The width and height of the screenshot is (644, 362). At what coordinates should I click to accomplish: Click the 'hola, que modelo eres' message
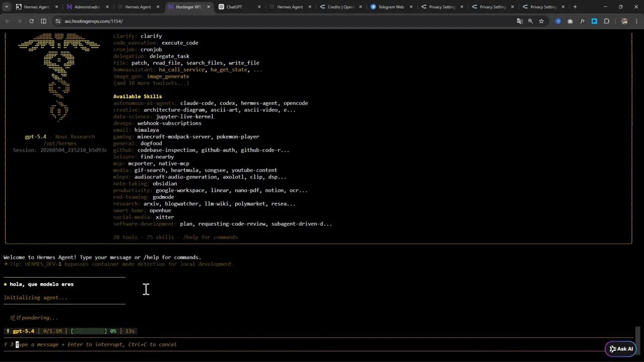click(x=41, y=284)
